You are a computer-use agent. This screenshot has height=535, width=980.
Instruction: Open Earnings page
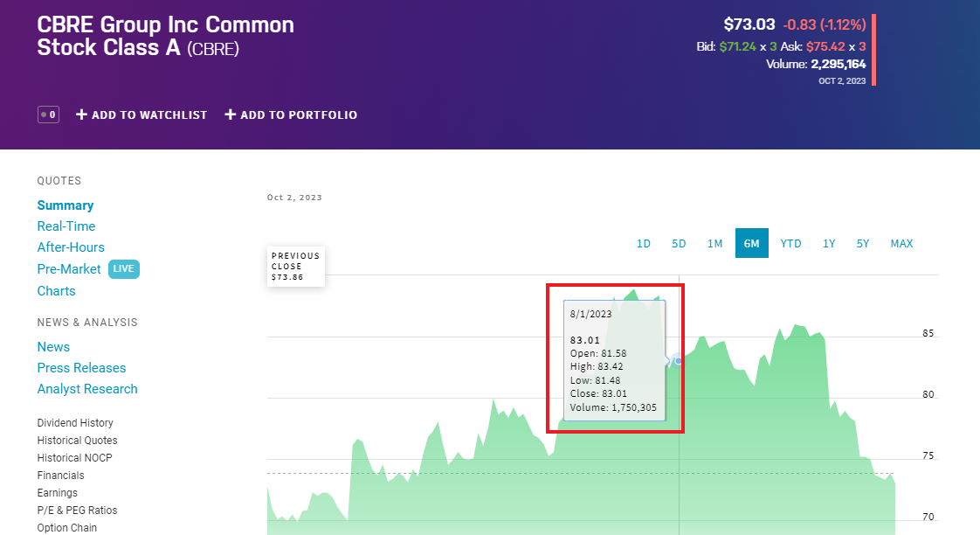[x=57, y=493]
